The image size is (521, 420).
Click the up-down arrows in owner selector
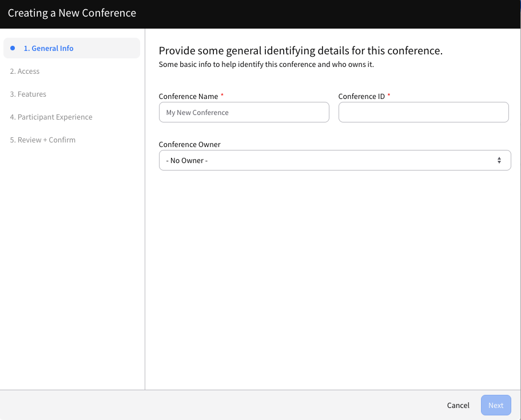tap(499, 160)
